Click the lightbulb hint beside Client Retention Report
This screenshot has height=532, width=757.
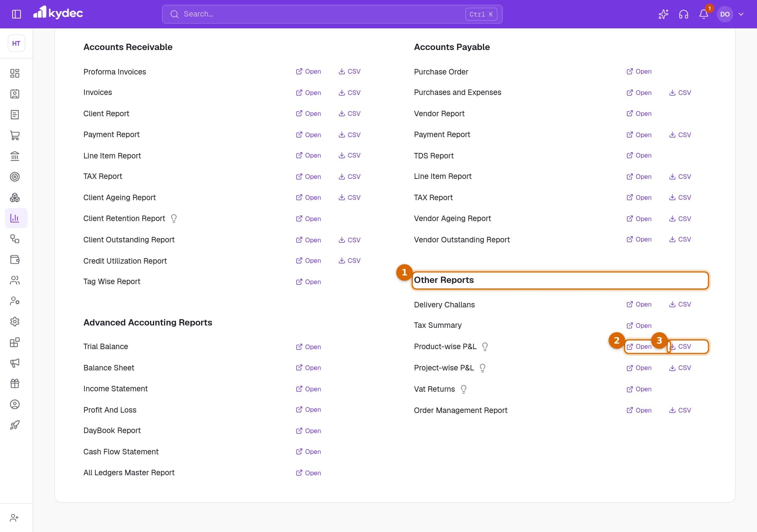click(174, 219)
